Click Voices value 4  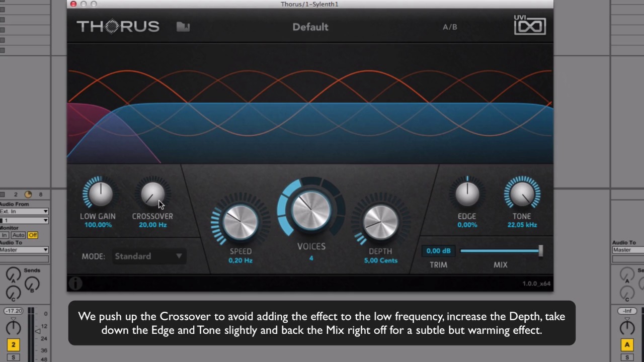coord(311,258)
